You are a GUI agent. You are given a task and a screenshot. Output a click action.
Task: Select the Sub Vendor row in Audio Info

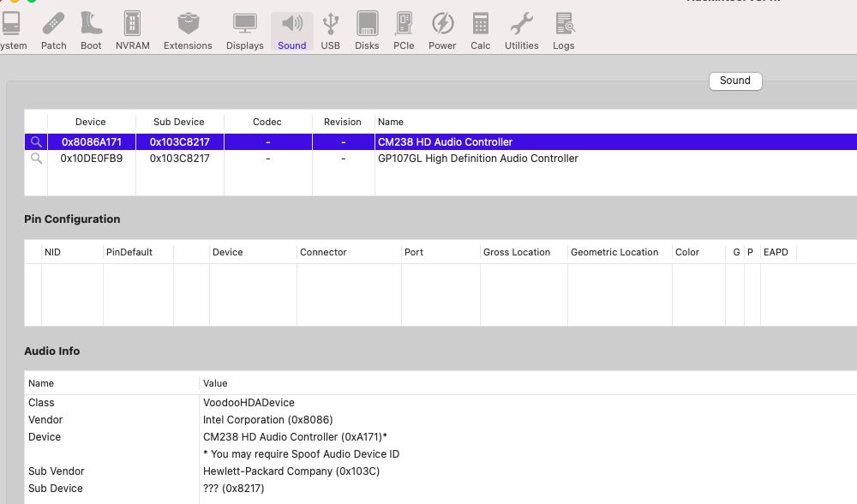tap(110, 471)
